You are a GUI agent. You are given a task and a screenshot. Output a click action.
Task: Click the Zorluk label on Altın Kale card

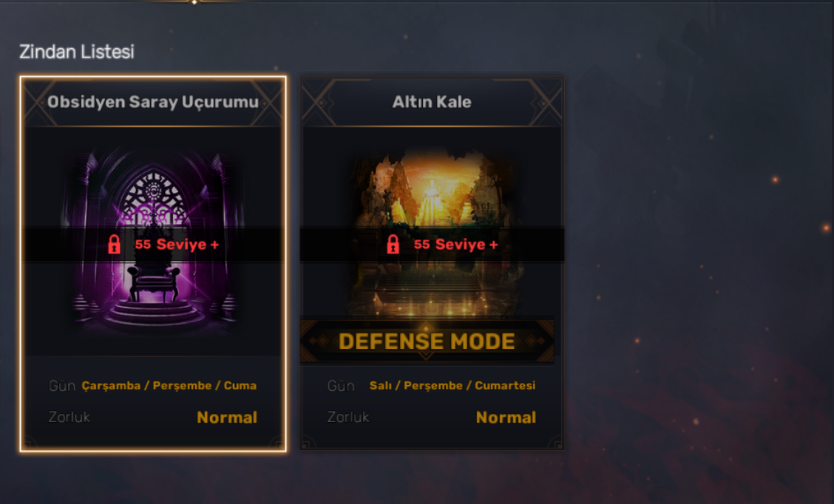[x=348, y=418]
